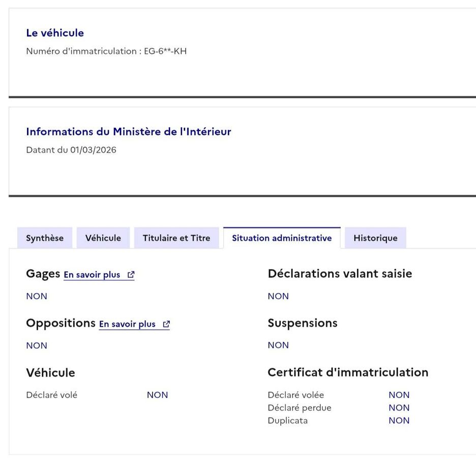Go to the Historique tab
The image size is (476, 458).
375,238
